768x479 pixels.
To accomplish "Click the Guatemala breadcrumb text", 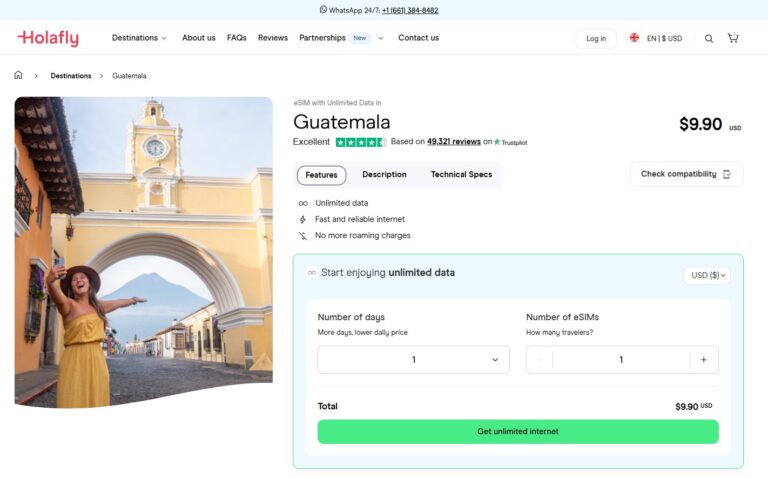I will 129,75.
